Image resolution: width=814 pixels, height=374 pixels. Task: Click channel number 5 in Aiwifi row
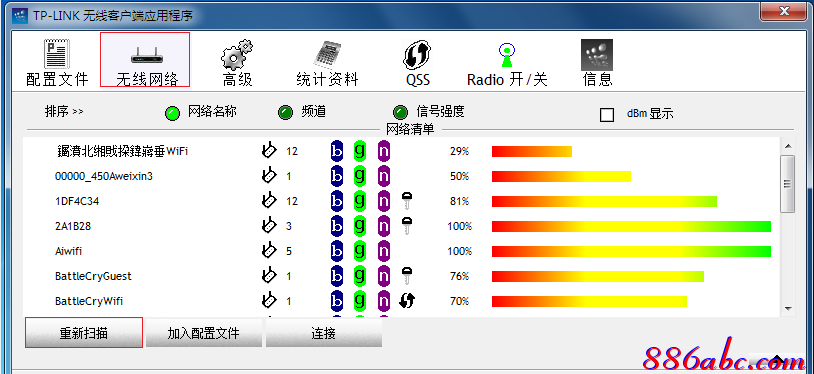tap(289, 251)
